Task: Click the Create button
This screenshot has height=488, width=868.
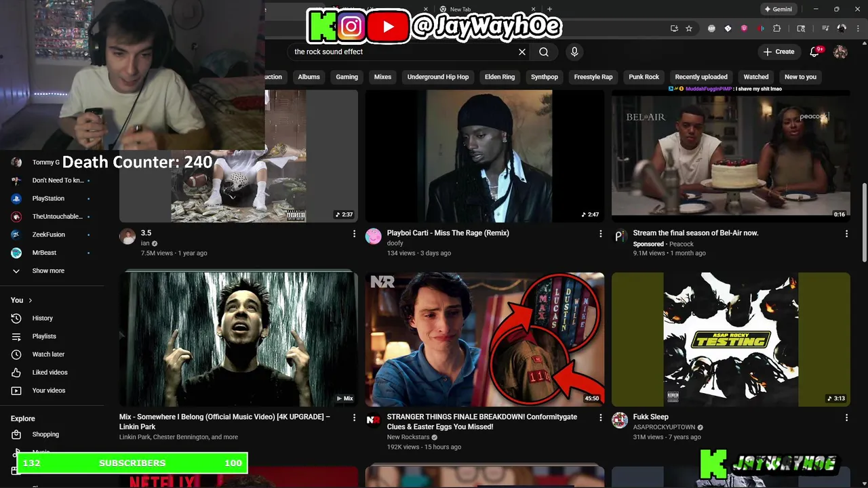Action: 778,52
